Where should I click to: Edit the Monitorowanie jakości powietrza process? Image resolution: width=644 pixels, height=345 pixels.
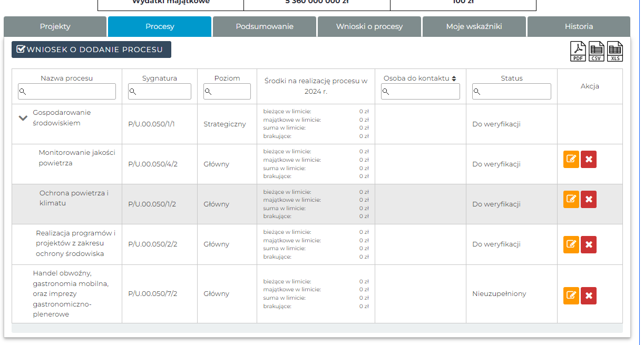571,159
